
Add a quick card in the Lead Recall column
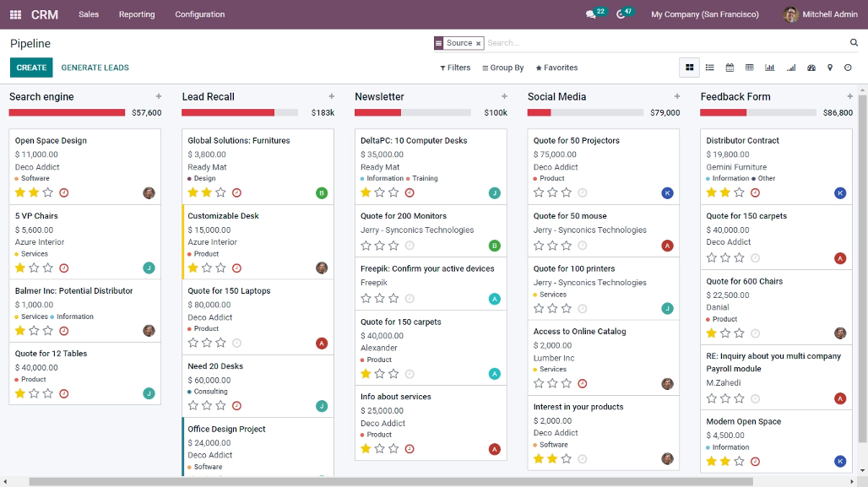[x=331, y=96]
